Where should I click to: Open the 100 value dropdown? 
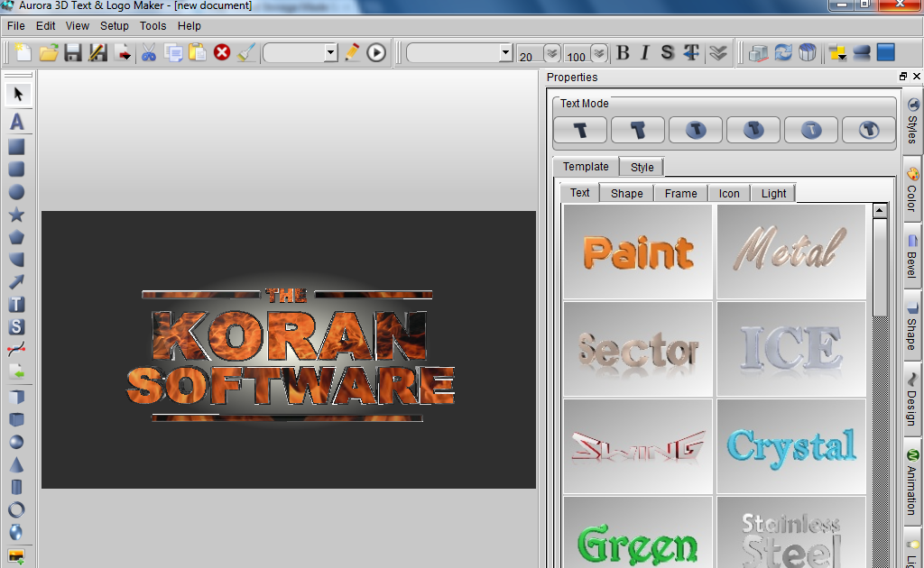pyautogui.click(x=599, y=53)
